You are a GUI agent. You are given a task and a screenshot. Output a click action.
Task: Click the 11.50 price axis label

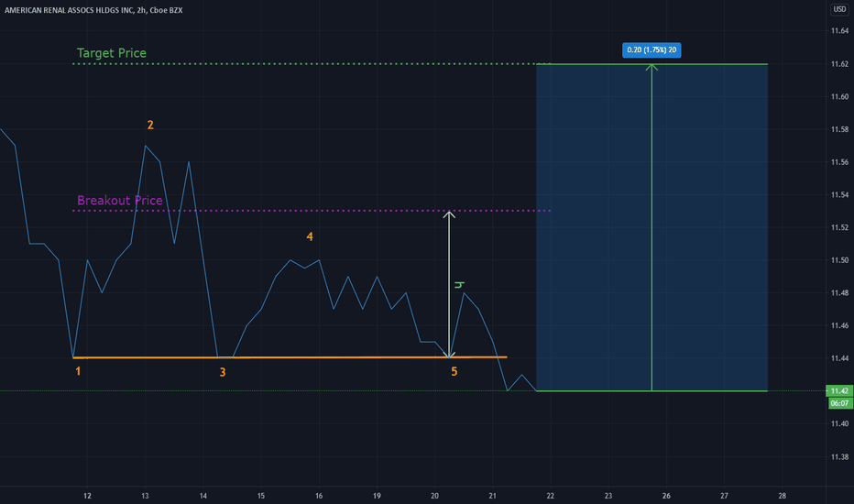(839, 260)
